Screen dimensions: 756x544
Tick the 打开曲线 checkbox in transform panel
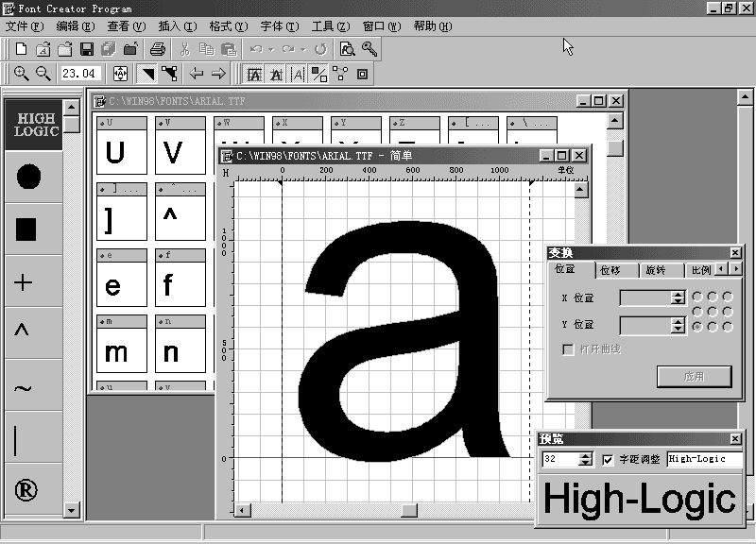pyautogui.click(x=568, y=349)
